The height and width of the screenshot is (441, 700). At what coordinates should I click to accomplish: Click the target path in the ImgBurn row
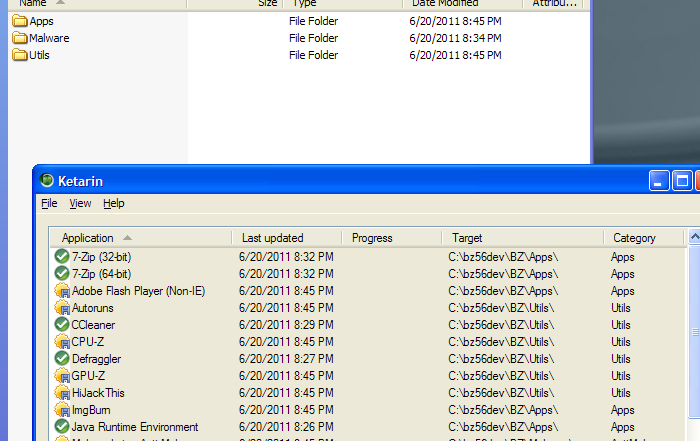point(503,410)
